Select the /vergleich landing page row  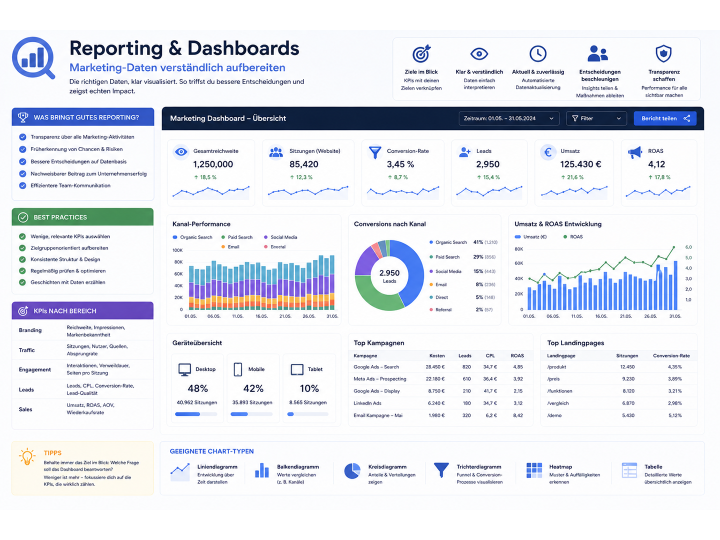click(x=619, y=403)
